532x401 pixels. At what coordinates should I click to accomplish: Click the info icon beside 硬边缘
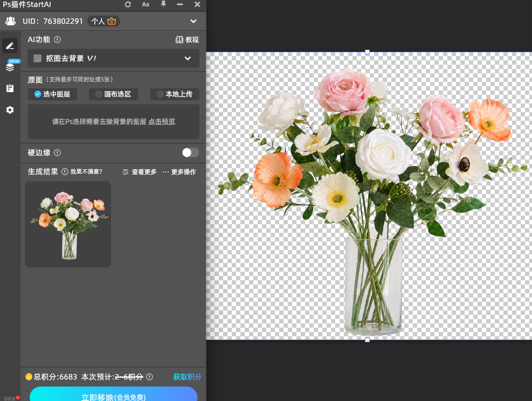pyautogui.click(x=57, y=153)
